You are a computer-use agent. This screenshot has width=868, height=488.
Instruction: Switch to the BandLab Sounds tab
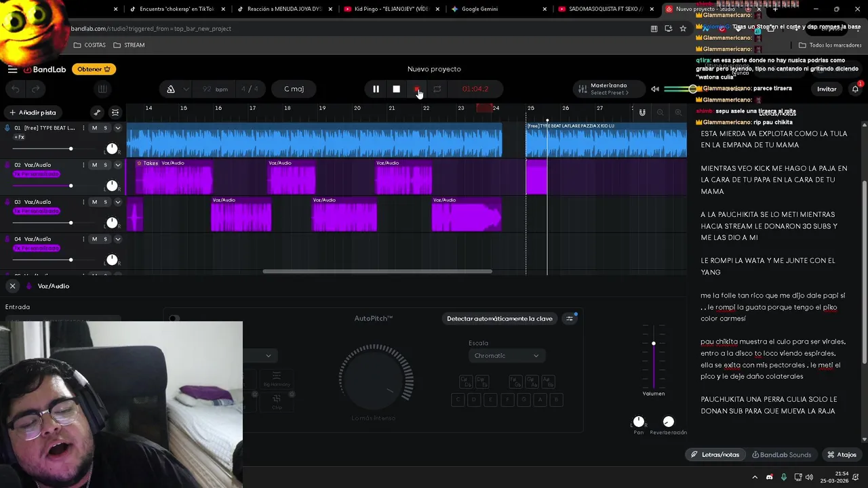781,455
